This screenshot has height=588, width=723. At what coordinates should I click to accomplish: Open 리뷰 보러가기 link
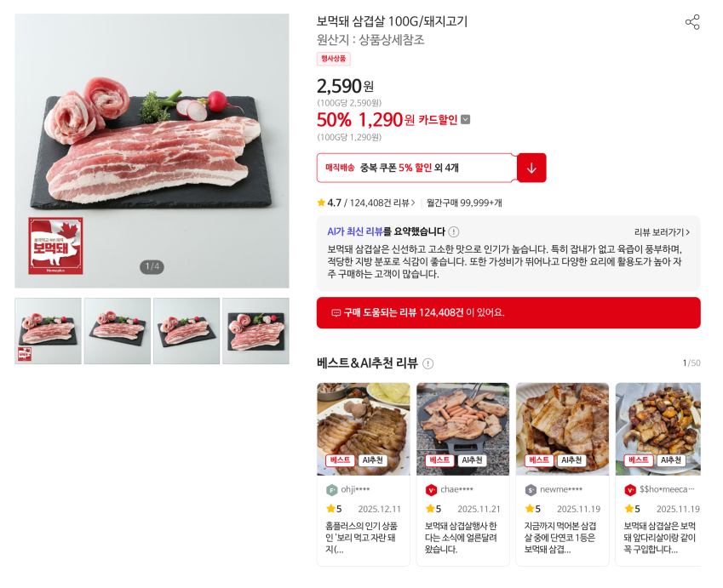[x=663, y=232]
